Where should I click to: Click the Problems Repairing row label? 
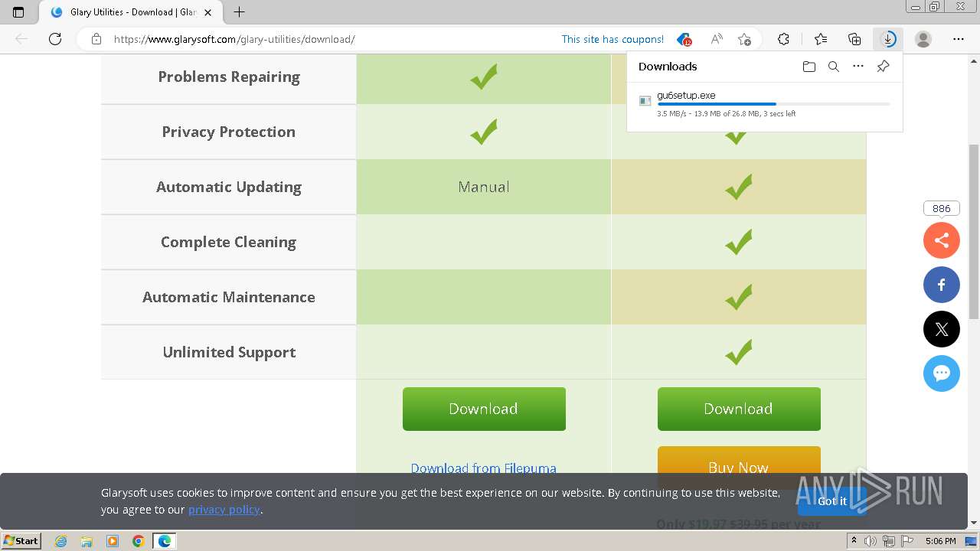(x=229, y=77)
